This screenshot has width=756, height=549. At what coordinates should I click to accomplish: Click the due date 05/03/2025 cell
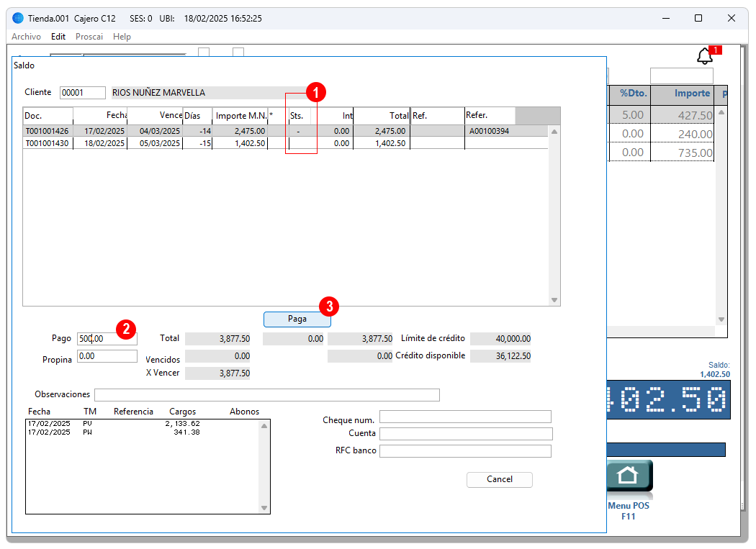[160, 144]
